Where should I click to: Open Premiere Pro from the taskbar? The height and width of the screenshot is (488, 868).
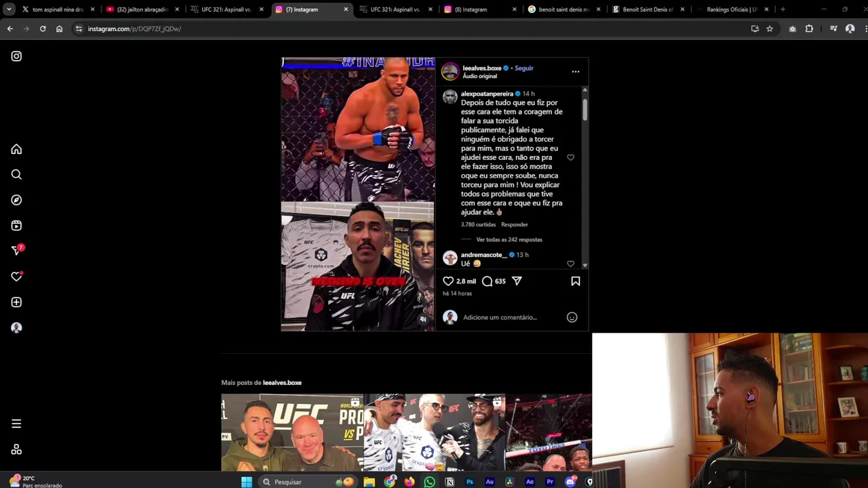550,482
